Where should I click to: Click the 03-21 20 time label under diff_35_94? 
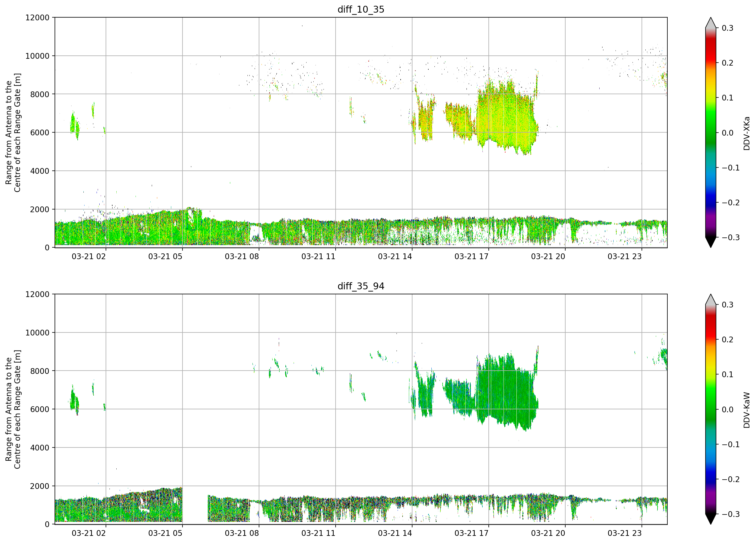[548, 533]
